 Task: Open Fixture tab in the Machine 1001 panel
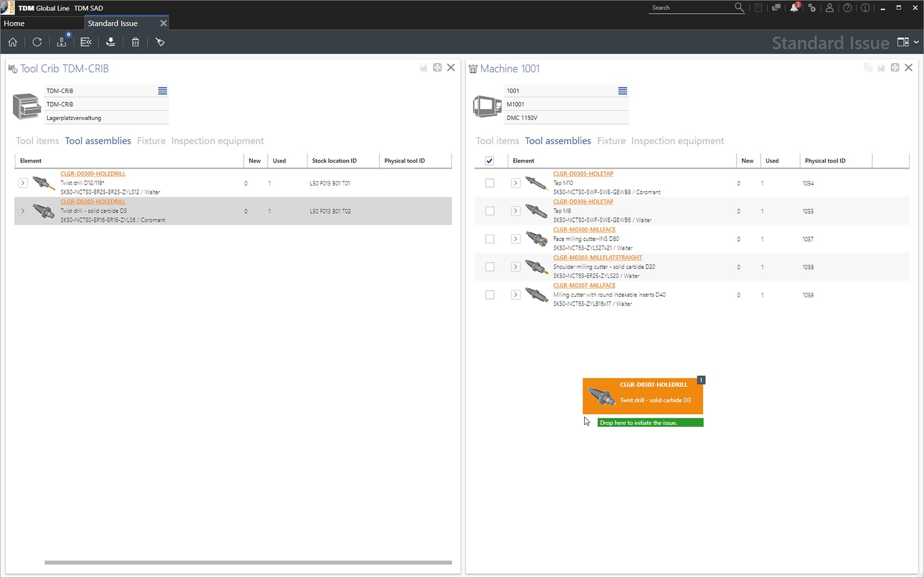point(612,141)
